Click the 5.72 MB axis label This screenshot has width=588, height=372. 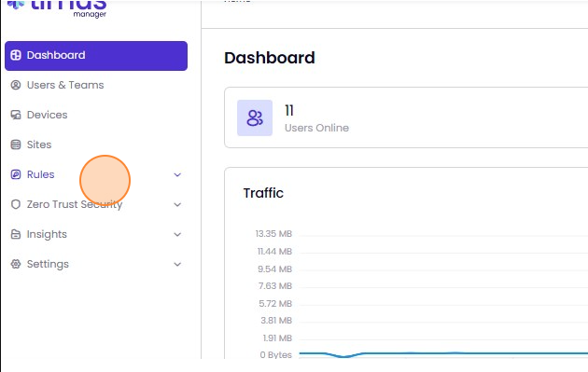pos(275,303)
